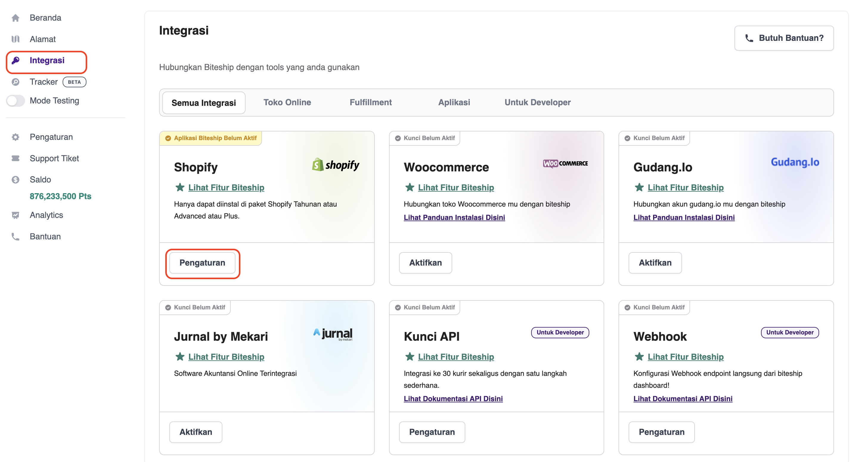Click the Bantuan phone icon in sidebar
This screenshot has height=462, width=868.
15,237
